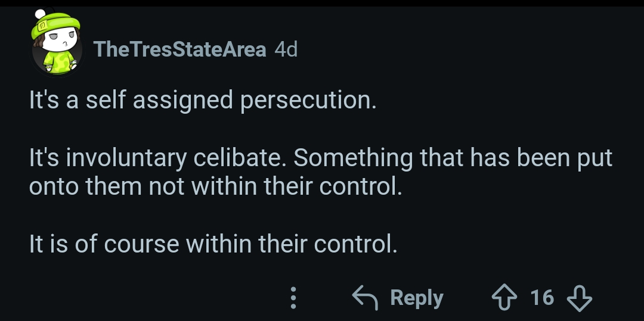Click the curved reply arrow icon
644x321 pixels.
pyautogui.click(x=366, y=297)
